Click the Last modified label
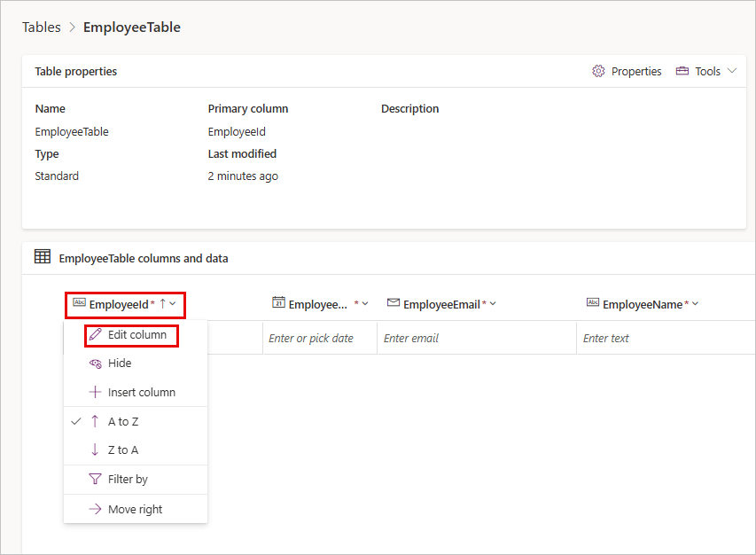Viewport: 756px width, 555px height. (242, 153)
